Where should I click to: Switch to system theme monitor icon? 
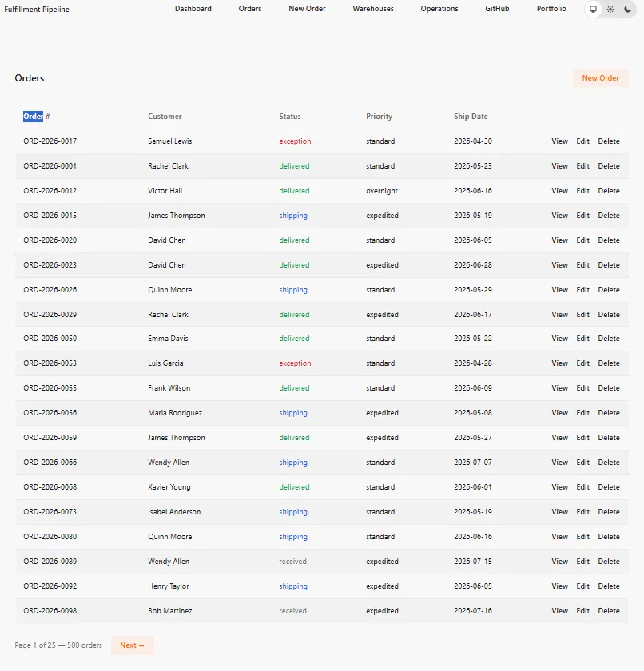593,9
